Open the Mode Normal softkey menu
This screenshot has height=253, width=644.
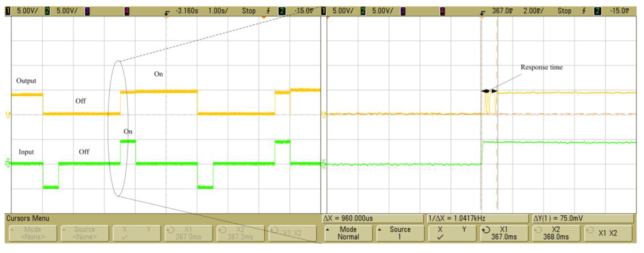(x=348, y=233)
